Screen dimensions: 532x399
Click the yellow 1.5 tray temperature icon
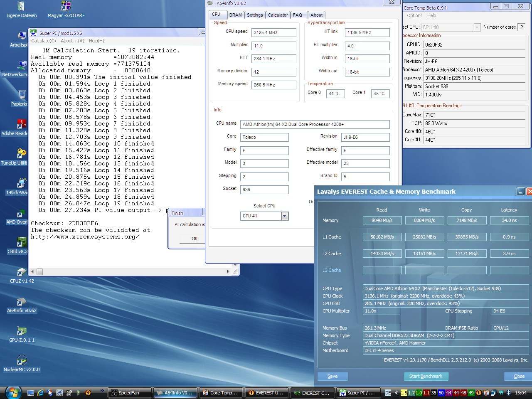pyautogui.click(x=404, y=393)
